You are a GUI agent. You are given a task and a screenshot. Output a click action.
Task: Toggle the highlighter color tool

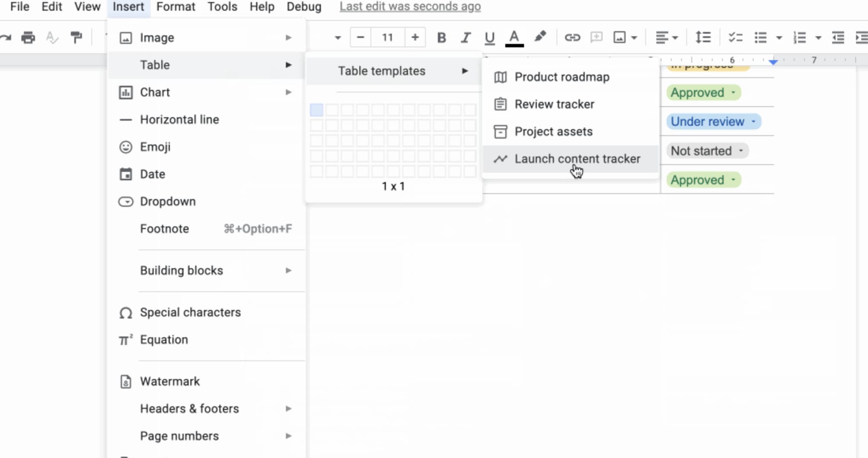coord(540,37)
